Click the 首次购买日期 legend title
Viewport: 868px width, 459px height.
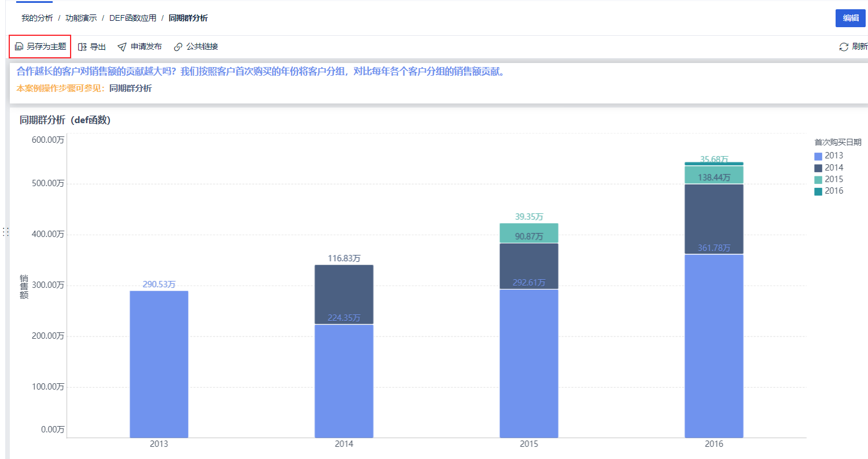(837, 142)
